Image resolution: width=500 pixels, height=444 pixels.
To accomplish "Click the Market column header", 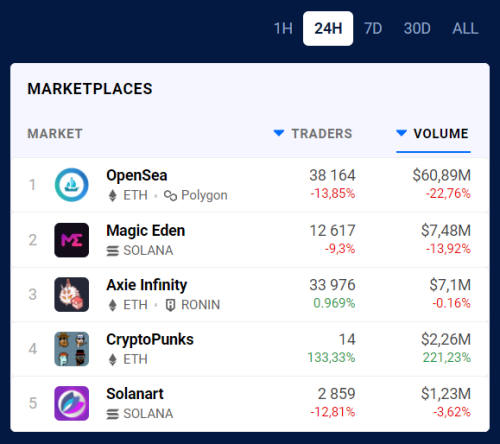I will point(55,134).
